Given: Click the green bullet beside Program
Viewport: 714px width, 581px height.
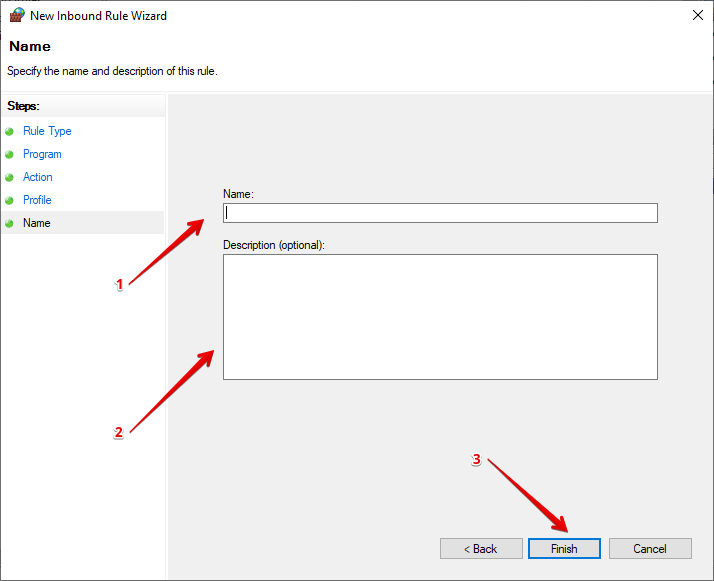Looking at the screenshot, I should [9, 154].
